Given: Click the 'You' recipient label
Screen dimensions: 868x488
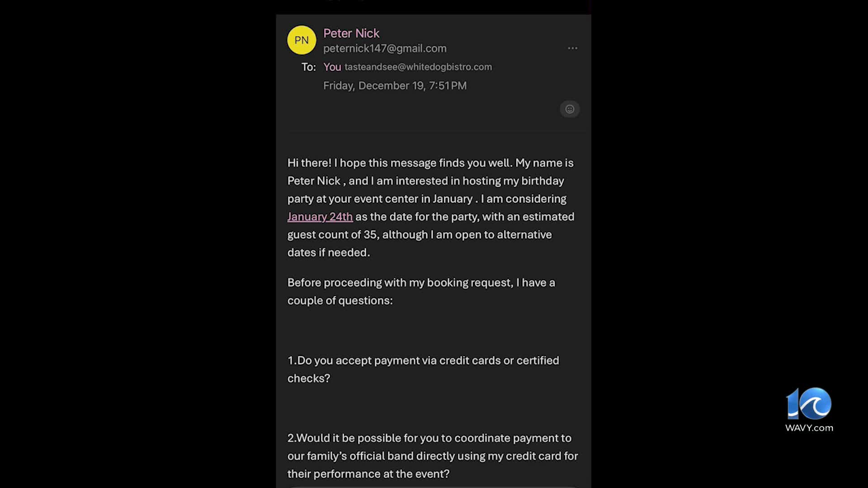Looking at the screenshot, I should (332, 67).
